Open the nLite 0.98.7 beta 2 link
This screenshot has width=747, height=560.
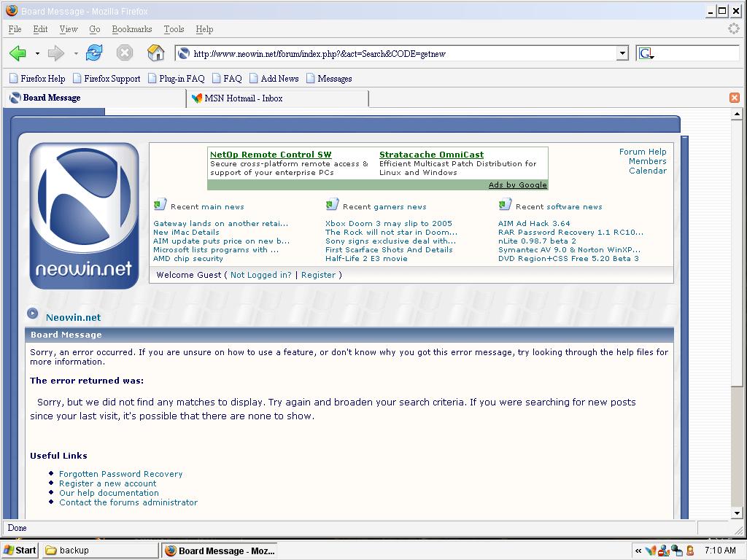tap(537, 241)
